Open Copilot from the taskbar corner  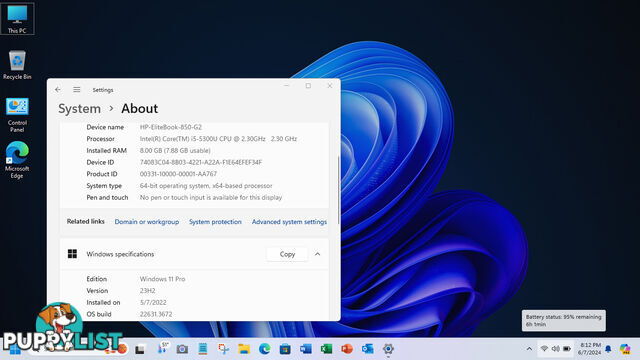pyautogui.click(x=625, y=349)
